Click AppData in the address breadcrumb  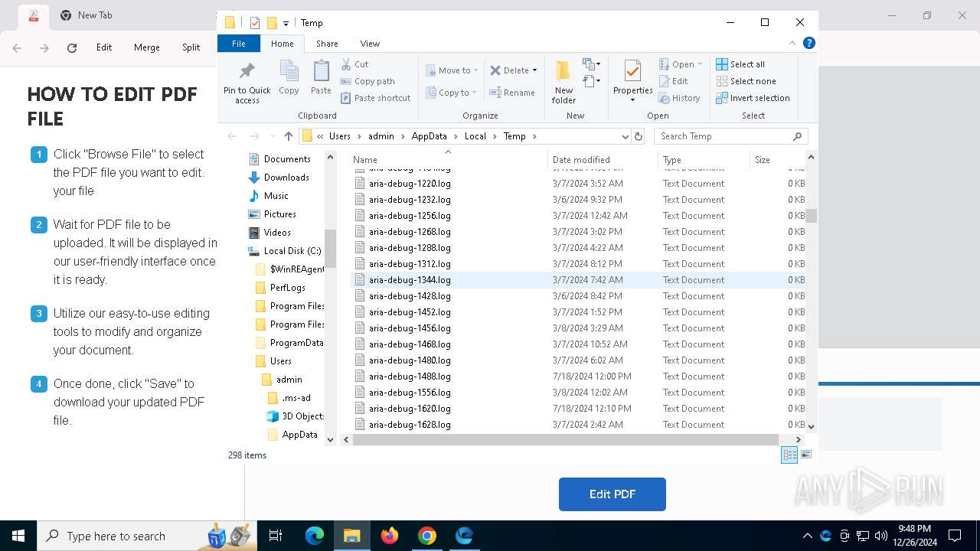pyautogui.click(x=429, y=136)
